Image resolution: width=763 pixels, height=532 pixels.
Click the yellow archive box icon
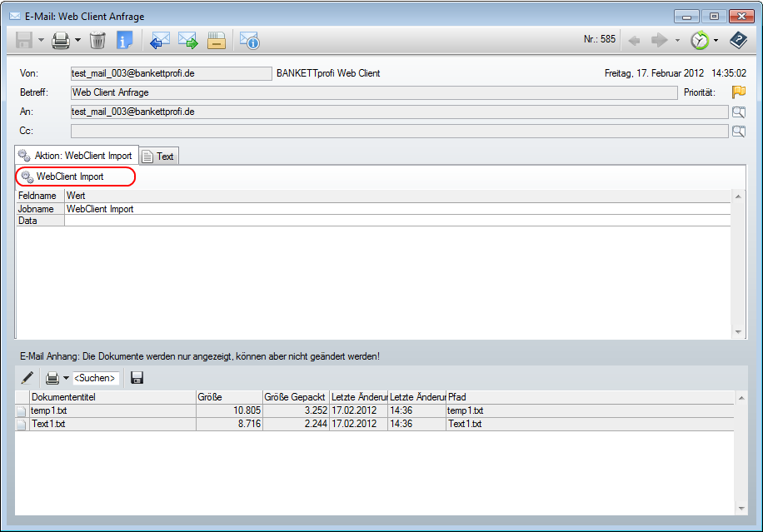point(217,40)
